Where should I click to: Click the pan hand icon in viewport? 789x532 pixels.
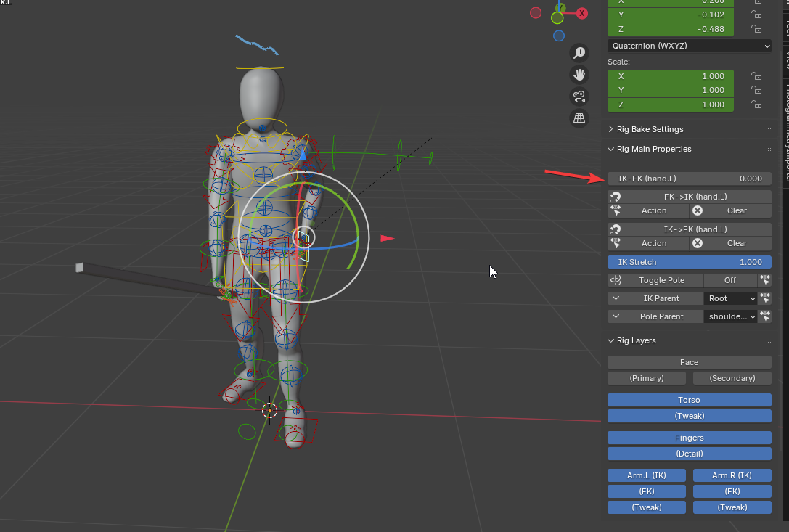pyautogui.click(x=579, y=74)
